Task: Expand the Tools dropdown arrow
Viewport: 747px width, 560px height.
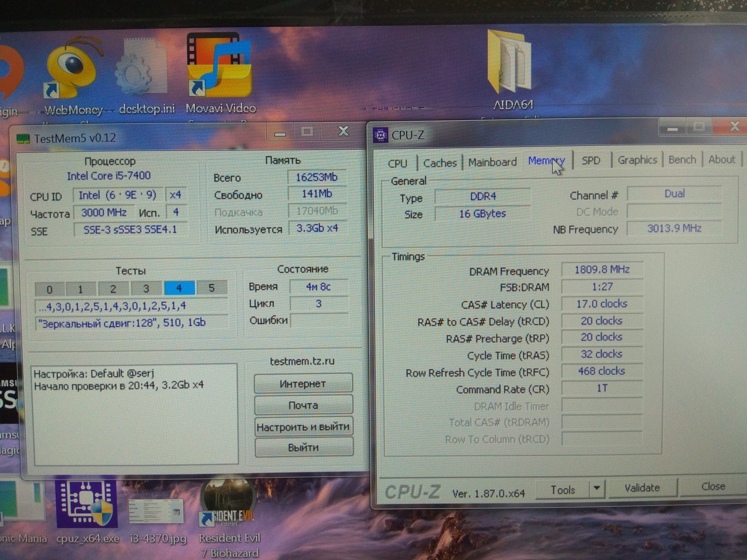Action: 597,489
